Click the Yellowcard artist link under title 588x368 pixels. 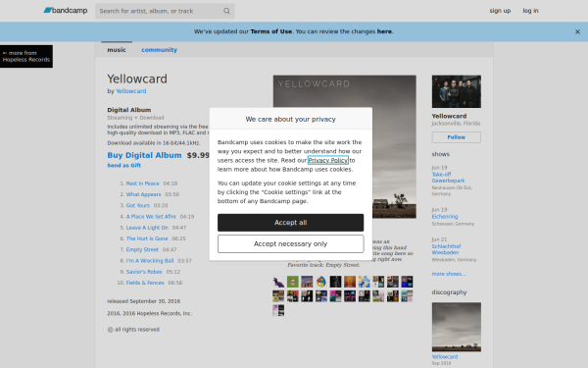pyautogui.click(x=131, y=91)
